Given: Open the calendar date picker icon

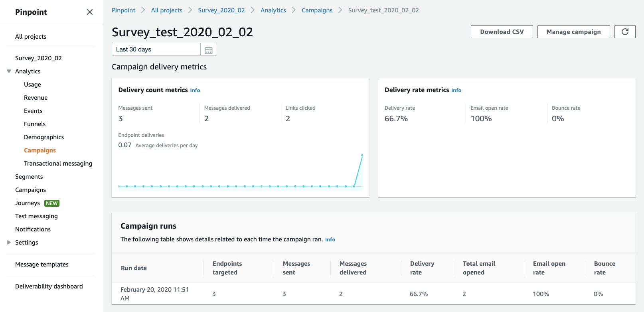Looking at the screenshot, I should pos(209,50).
